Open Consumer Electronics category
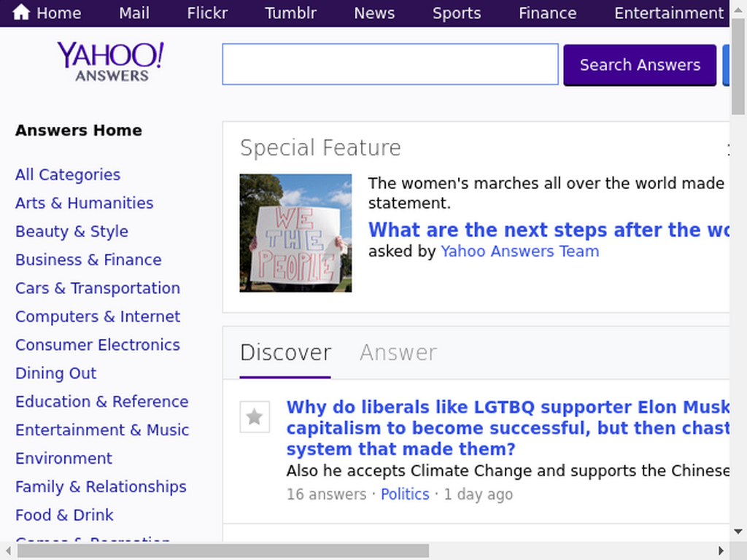The width and height of the screenshot is (747, 560). pos(98,345)
